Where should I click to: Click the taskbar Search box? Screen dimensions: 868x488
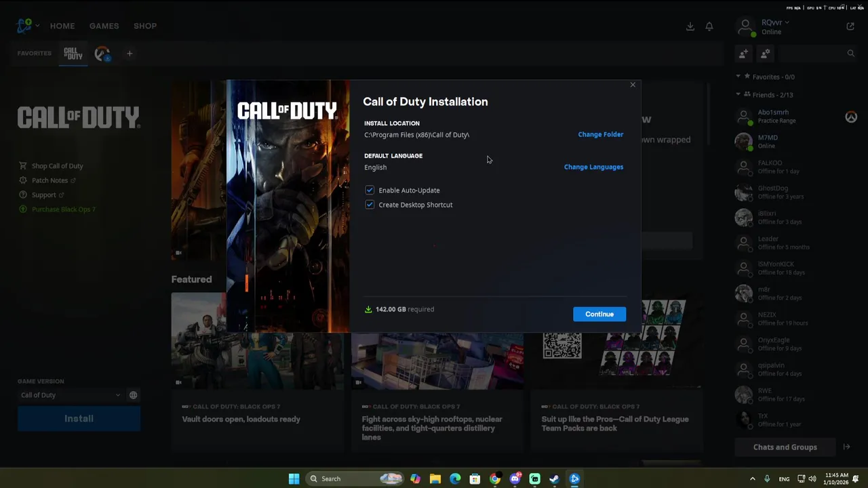coord(355,479)
